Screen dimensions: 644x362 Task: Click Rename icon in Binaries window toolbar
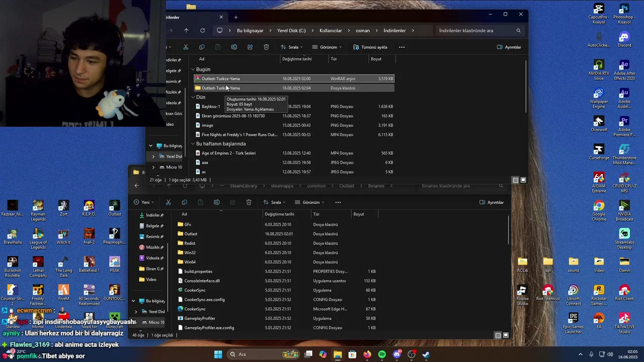coord(216,202)
